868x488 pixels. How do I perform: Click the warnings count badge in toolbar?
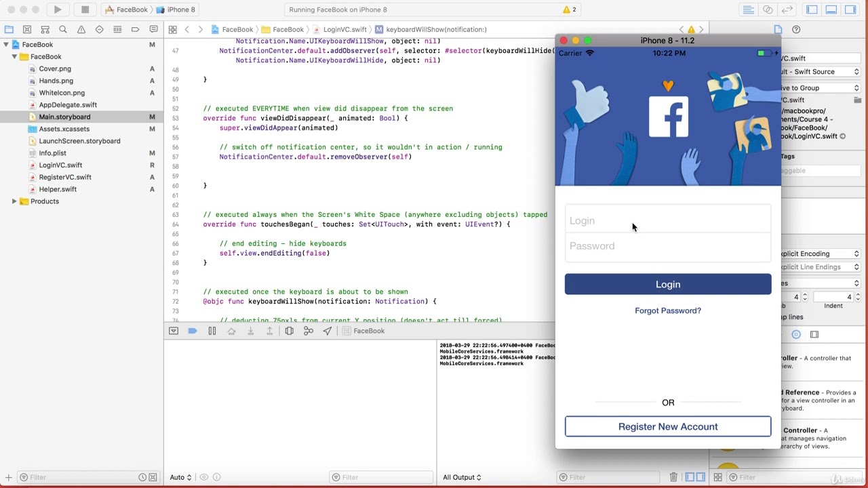[570, 9]
